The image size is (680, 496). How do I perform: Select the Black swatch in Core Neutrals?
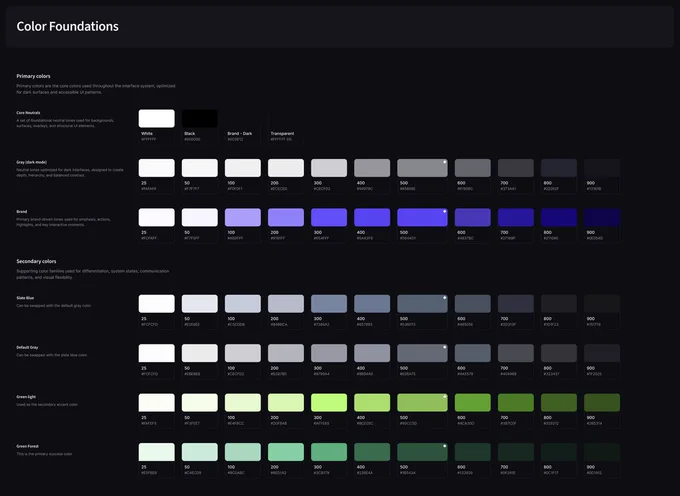[199, 118]
